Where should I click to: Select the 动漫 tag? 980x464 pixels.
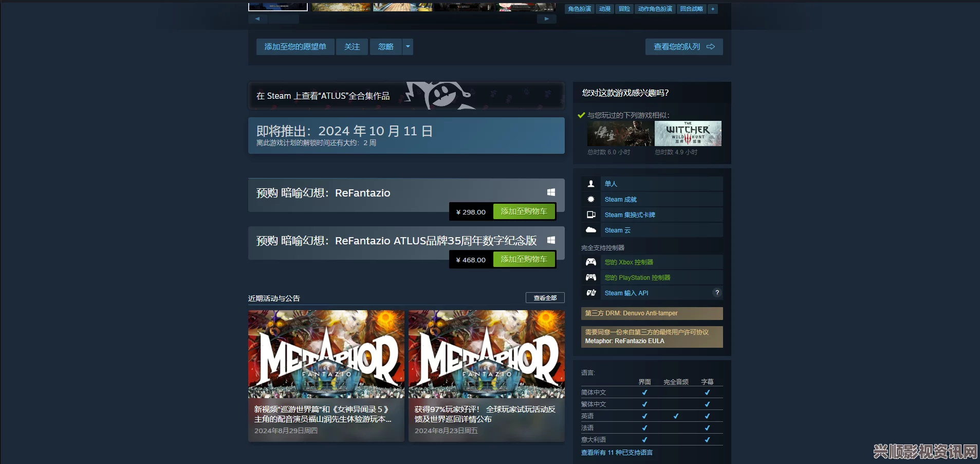click(605, 9)
